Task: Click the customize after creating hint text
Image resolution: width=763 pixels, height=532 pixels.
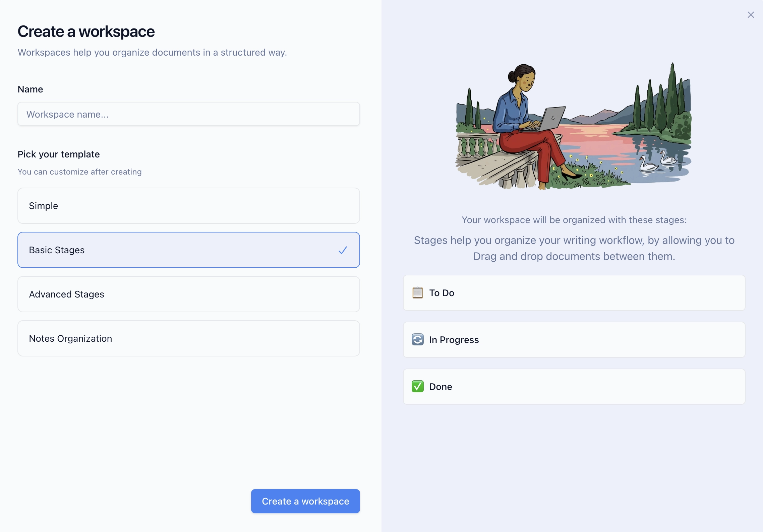Action: pos(79,172)
